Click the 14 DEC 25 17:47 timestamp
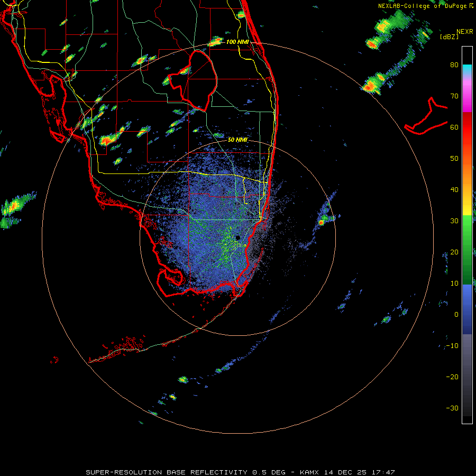The width and height of the screenshot is (476, 476). tap(360, 472)
